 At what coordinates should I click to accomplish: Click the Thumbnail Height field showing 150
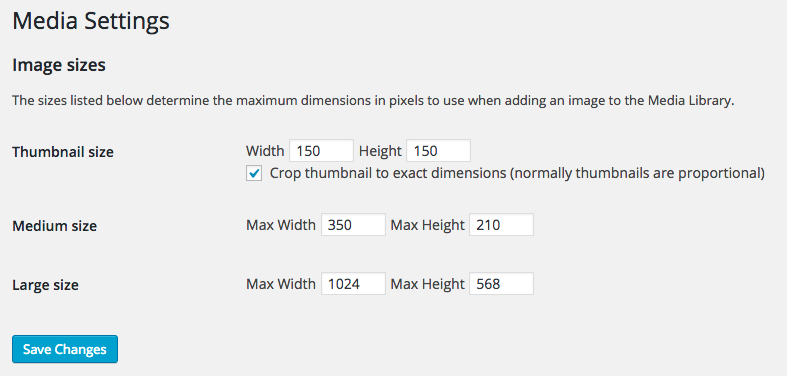pos(438,151)
